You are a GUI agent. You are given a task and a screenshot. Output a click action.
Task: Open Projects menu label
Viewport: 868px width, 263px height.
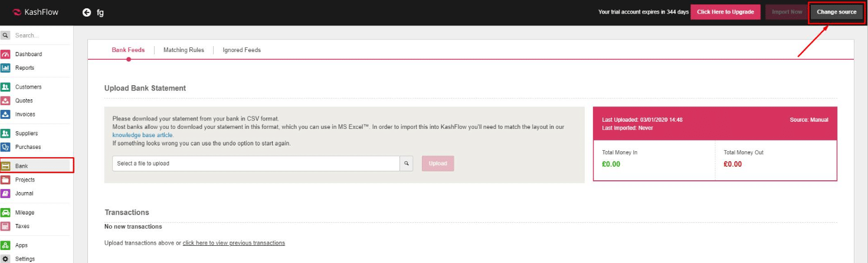point(25,180)
